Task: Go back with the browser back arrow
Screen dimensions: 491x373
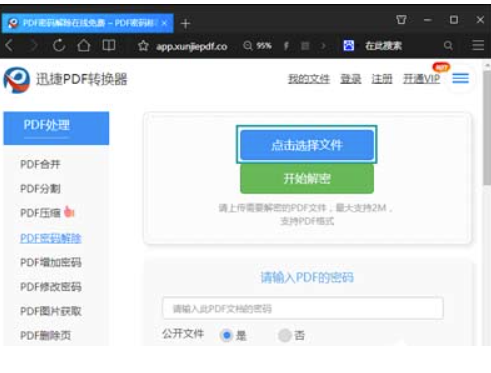Action: coord(9,45)
